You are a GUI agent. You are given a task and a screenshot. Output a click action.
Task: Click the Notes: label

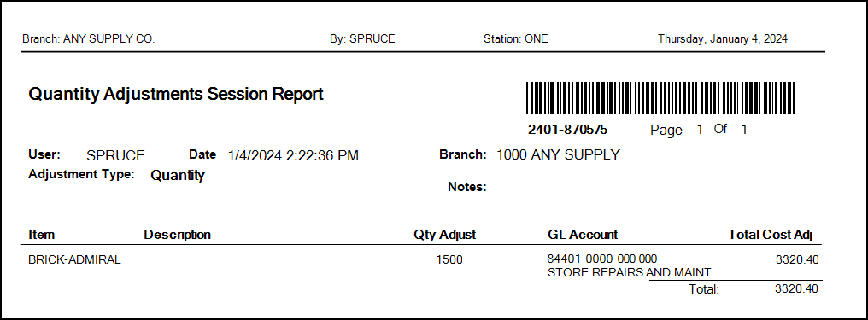tap(466, 188)
